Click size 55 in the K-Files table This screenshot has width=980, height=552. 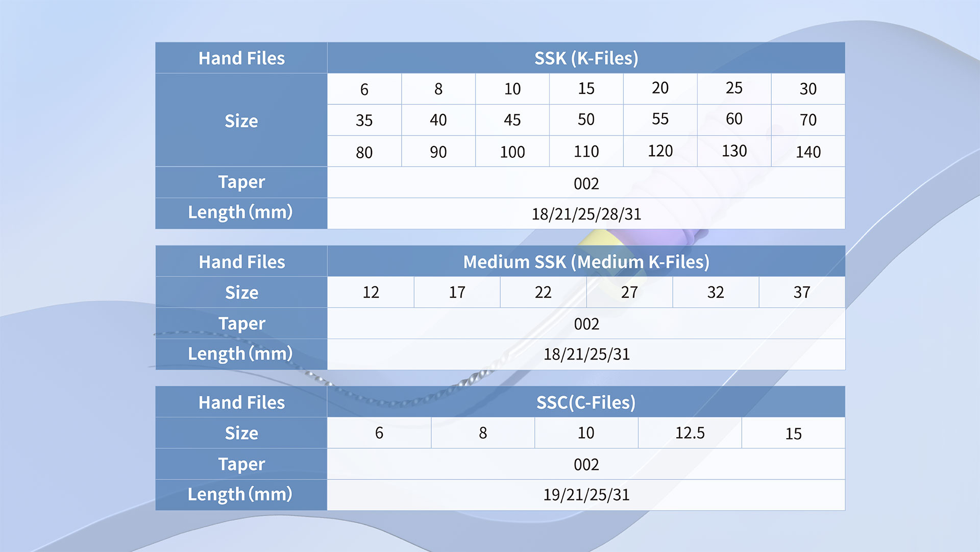[x=660, y=119]
